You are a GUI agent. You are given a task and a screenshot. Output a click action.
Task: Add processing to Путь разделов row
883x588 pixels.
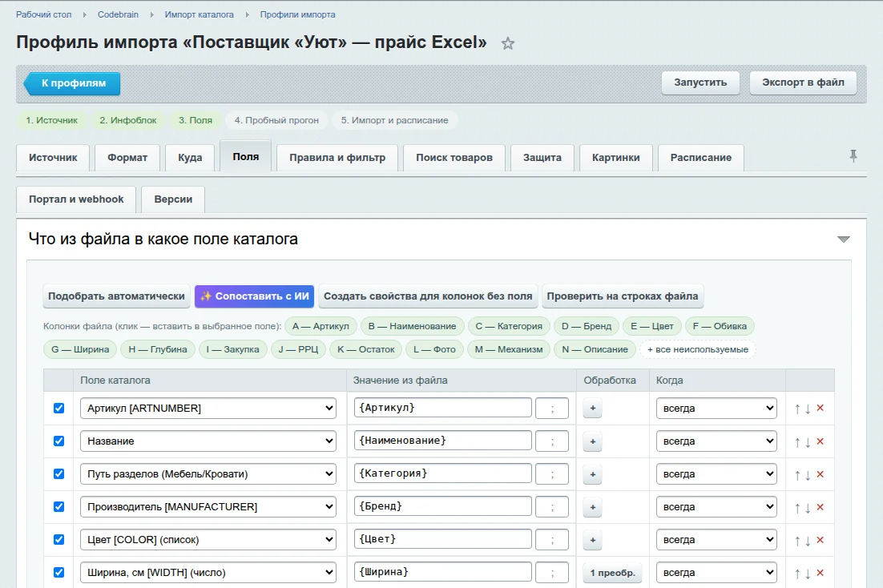click(592, 474)
